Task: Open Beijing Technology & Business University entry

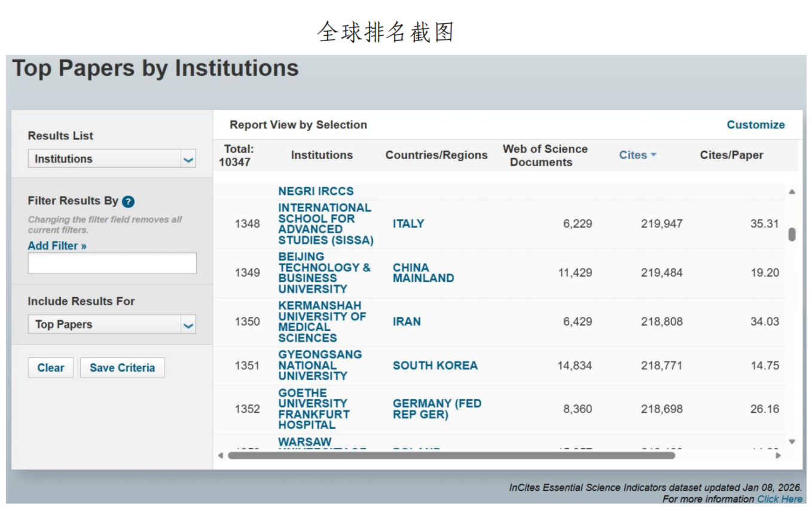Action: 323,273
